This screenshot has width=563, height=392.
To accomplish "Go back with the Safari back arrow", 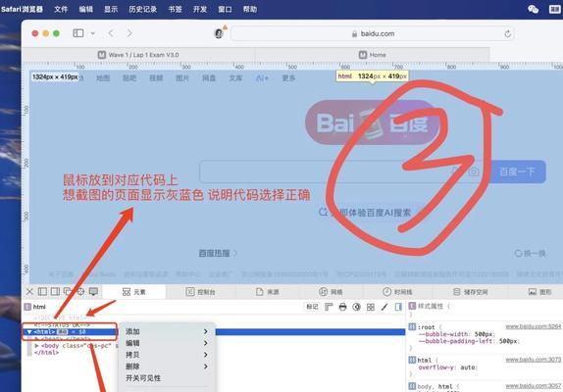I will (111, 33).
